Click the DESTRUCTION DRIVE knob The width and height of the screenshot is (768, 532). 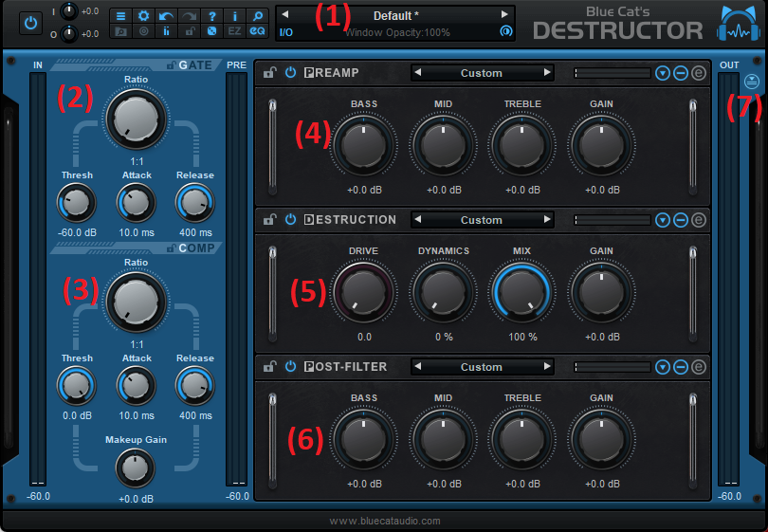pyautogui.click(x=363, y=292)
